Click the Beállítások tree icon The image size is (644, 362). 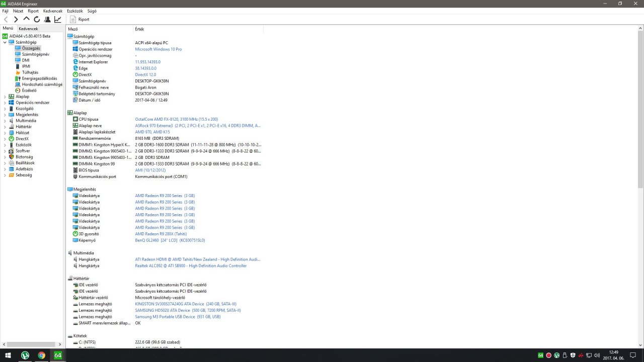[12, 163]
